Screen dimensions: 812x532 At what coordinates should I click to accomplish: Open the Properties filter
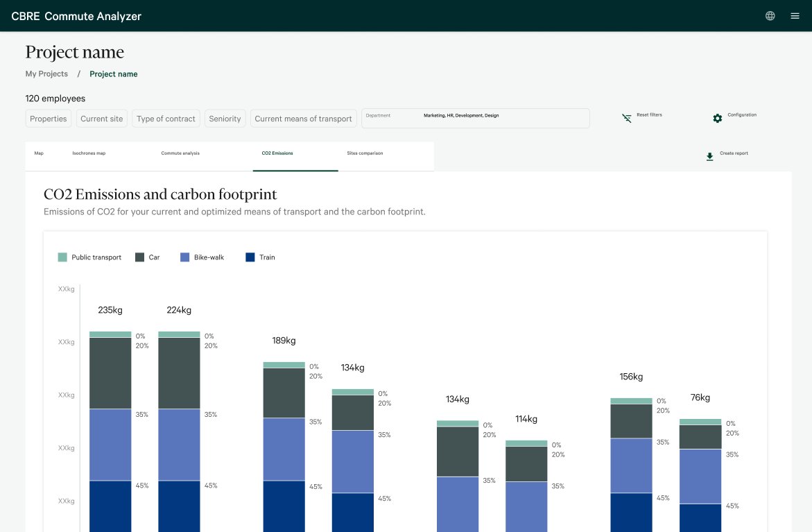tap(48, 119)
